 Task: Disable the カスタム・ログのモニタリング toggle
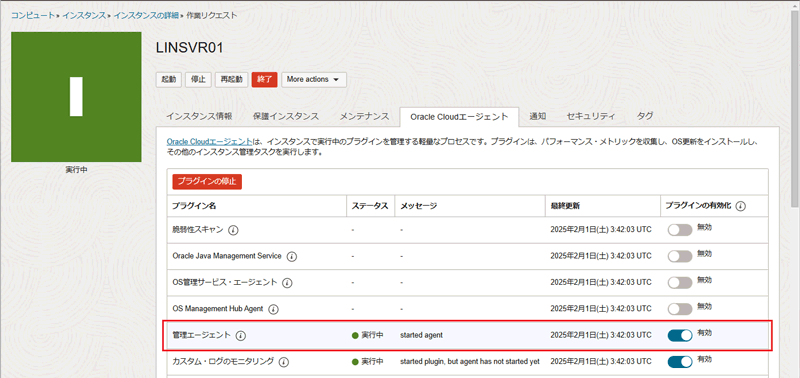tap(680, 362)
